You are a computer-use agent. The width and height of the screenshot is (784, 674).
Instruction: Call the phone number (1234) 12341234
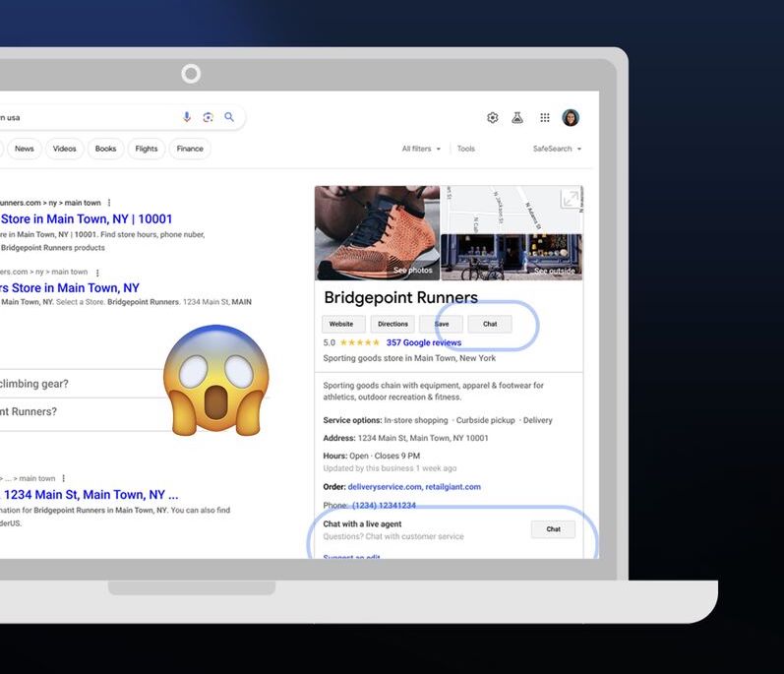point(384,505)
